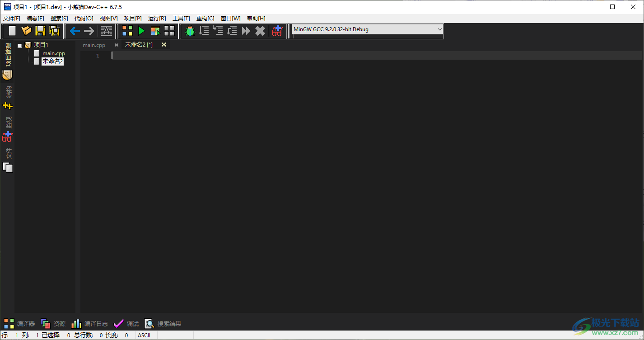The height and width of the screenshot is (340, 644).
Task: Save the current file
Action: pyautogui.click(x=40, y=31)
